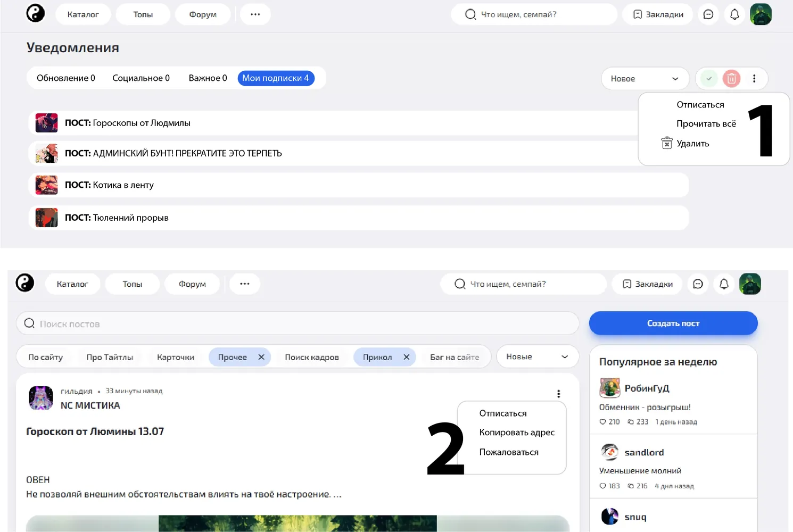Select Пожаловаться in the post menu
Image resolution: width=793 pixels, height=532 pixels.
tap(509, 452)
